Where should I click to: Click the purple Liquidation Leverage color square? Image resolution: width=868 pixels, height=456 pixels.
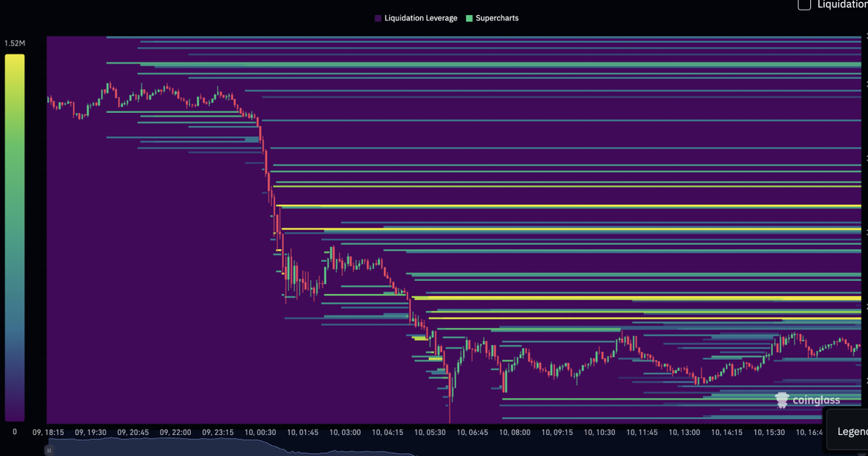pos(378,18)
